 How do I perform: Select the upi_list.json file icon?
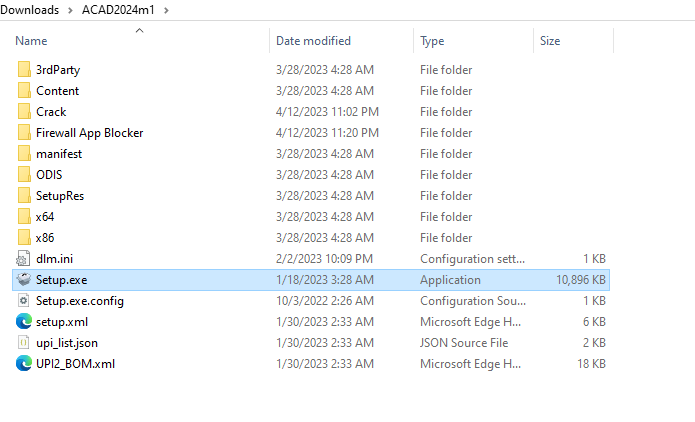point(23,343)
